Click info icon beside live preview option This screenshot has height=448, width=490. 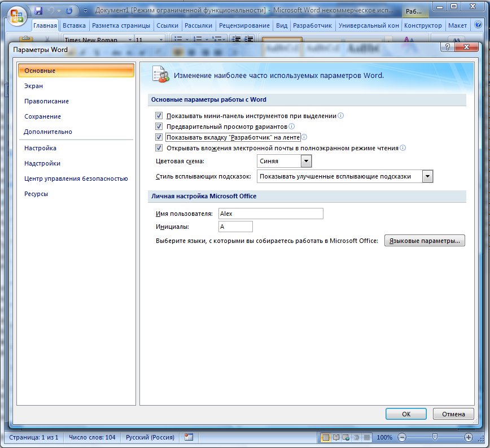click(291, 127)
